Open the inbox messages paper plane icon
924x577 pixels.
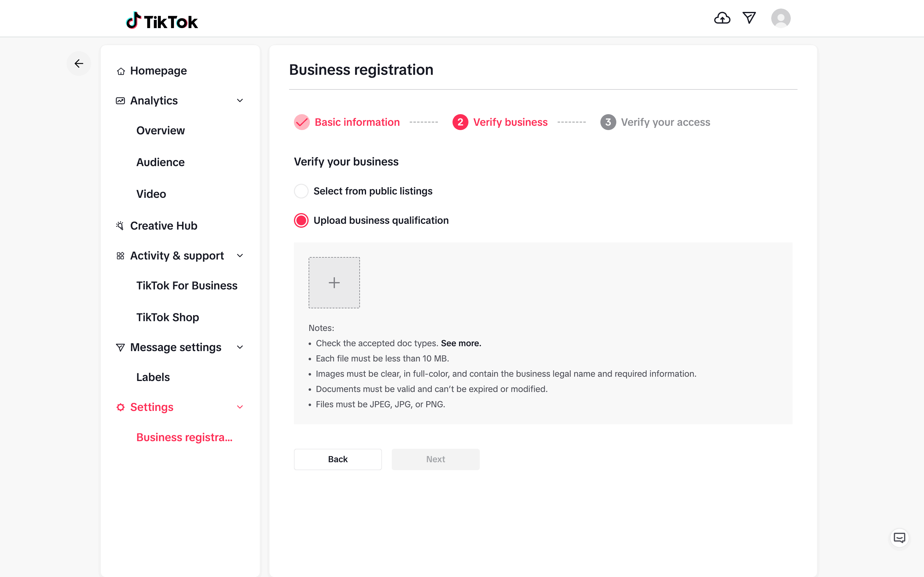tap(749, 18)
